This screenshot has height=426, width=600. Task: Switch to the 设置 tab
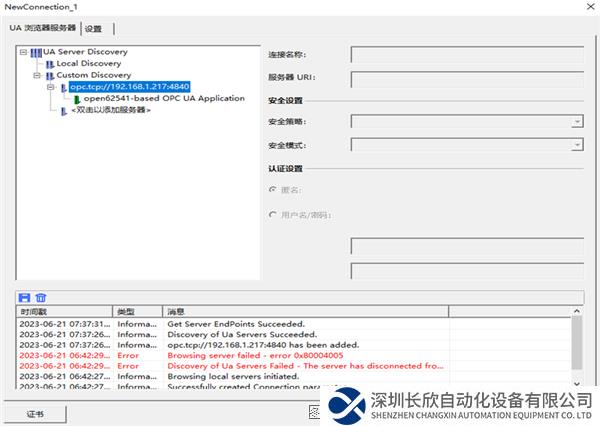pyautogui.click(x=93, y=29)
